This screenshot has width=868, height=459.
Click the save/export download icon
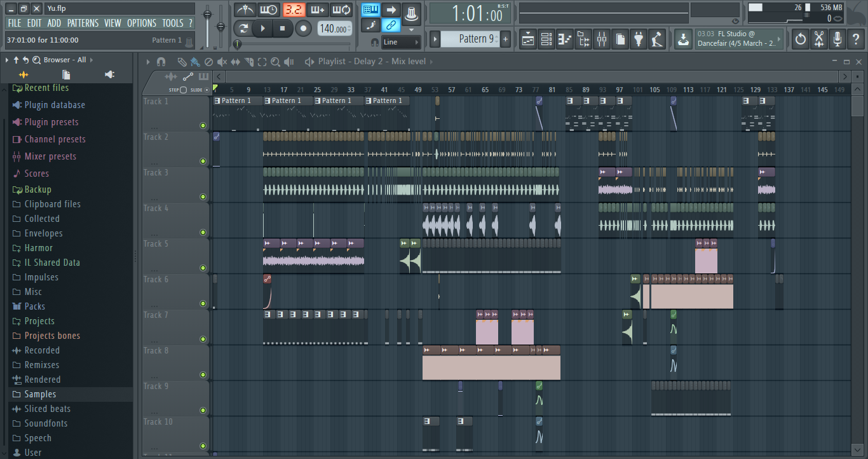pyautogui.click(x=682, y=39)
